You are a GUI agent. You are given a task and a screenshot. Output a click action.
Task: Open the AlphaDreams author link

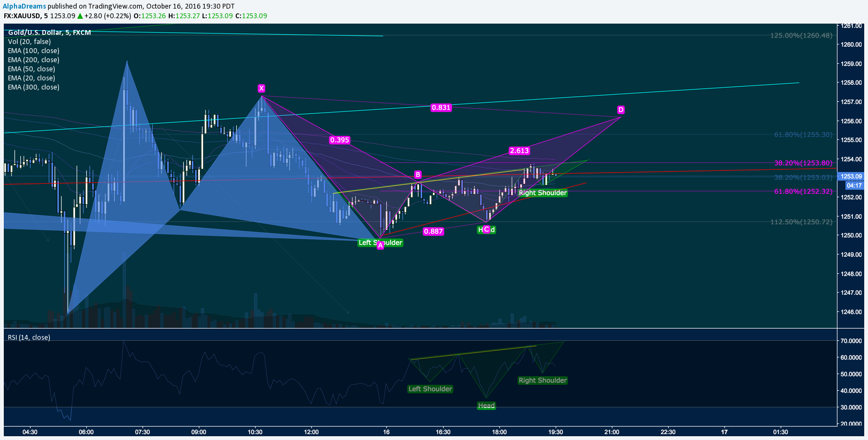[x=25, y=6]
